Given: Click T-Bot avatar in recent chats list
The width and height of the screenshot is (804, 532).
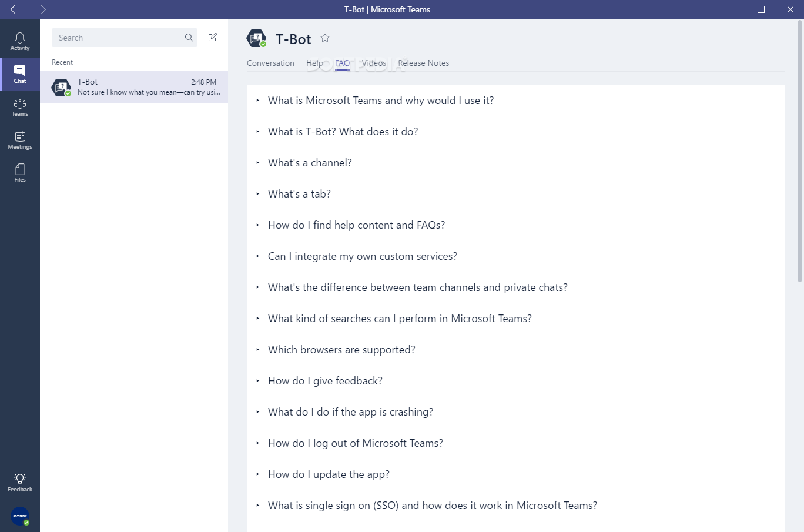Looking at the screenshot, I should tap(61, 87).
